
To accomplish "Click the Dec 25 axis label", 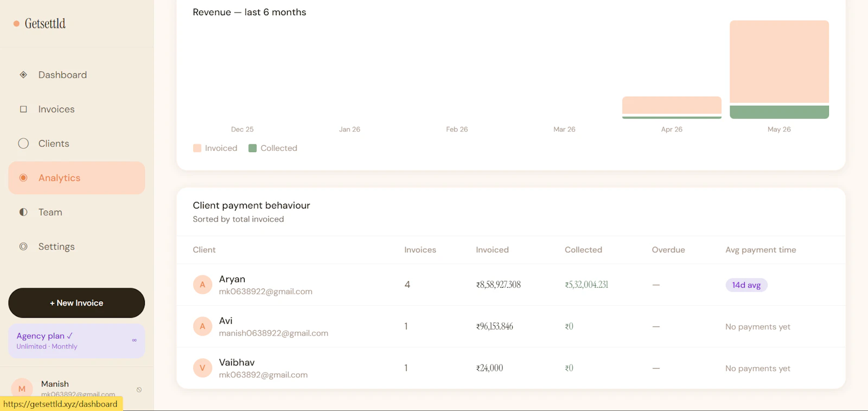I will 242,129.
